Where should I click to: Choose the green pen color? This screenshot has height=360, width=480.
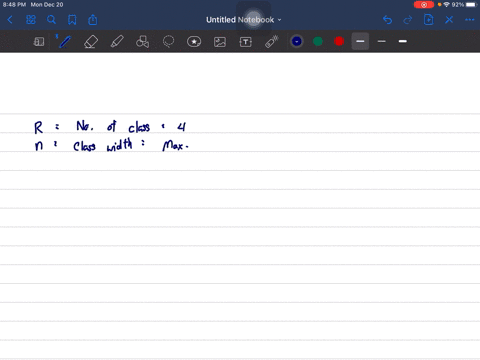click(318, 41)
